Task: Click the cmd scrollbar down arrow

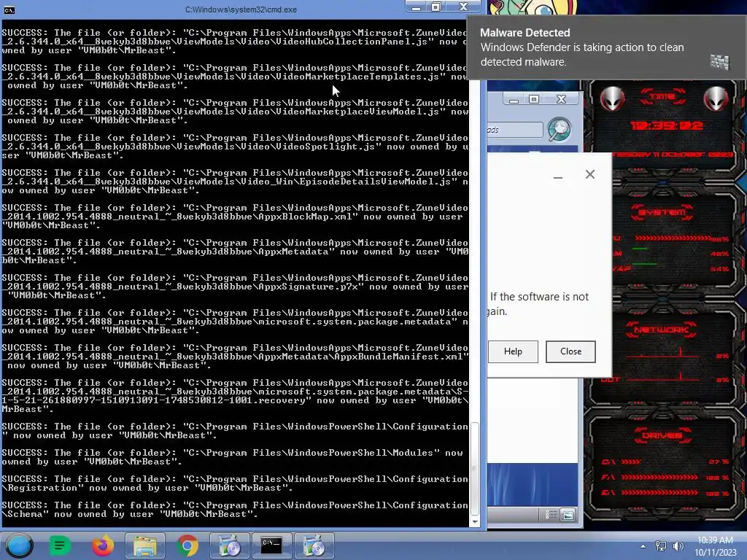Action: click(x=474, y=522)
